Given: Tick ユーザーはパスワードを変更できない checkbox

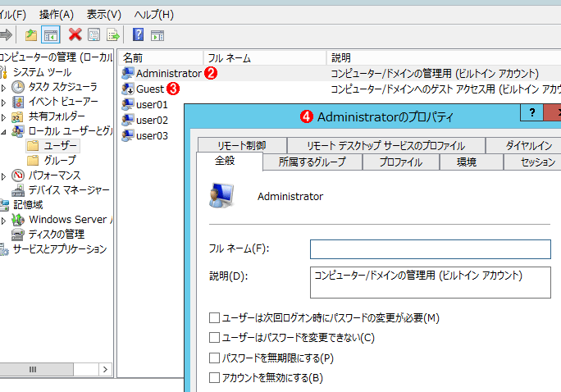Looking at the screenshot, I should click(x=215, y=337).
